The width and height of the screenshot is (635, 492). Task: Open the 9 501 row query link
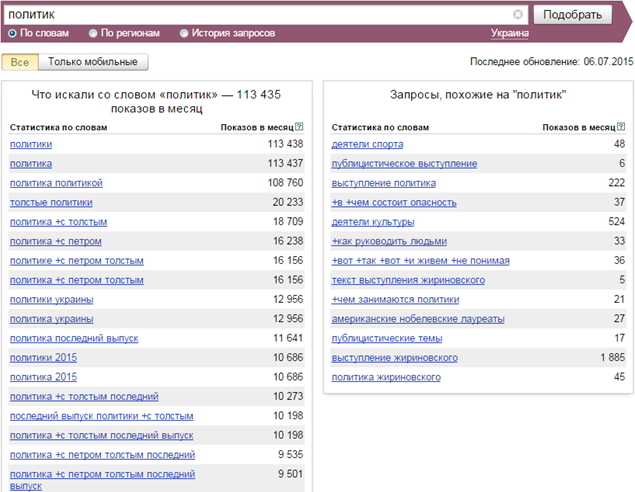pos(102,480)
